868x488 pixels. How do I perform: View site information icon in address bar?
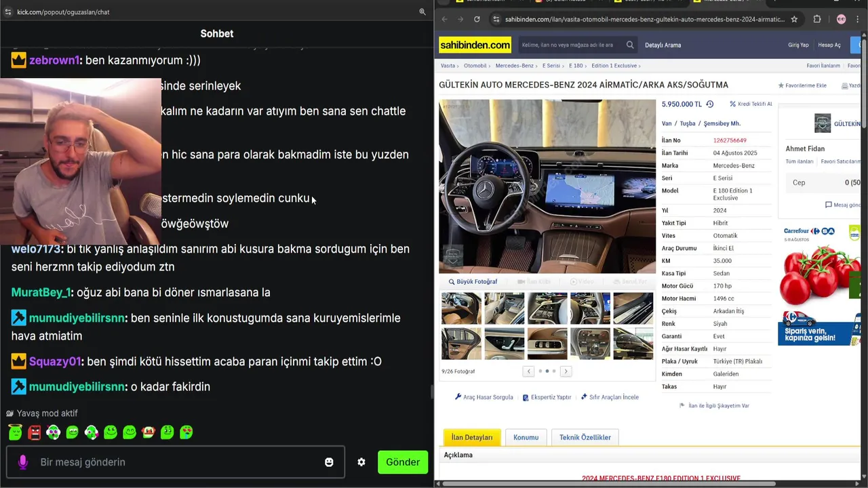tap(496, 20)
